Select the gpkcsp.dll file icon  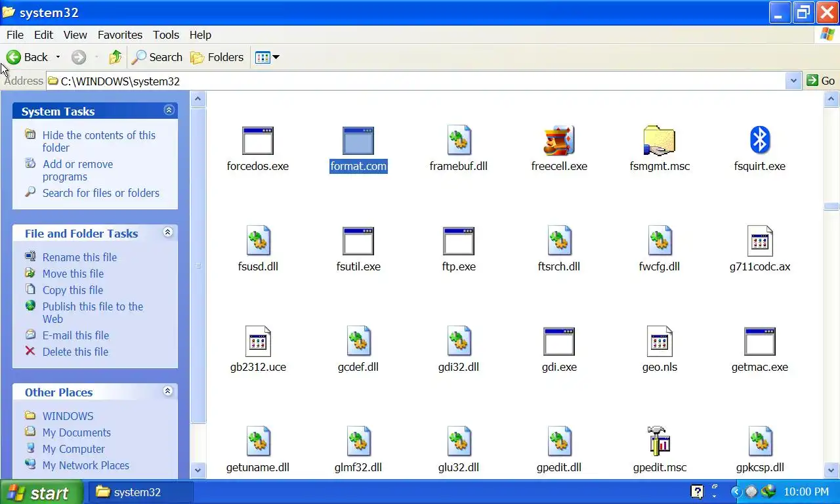(760, 442)
